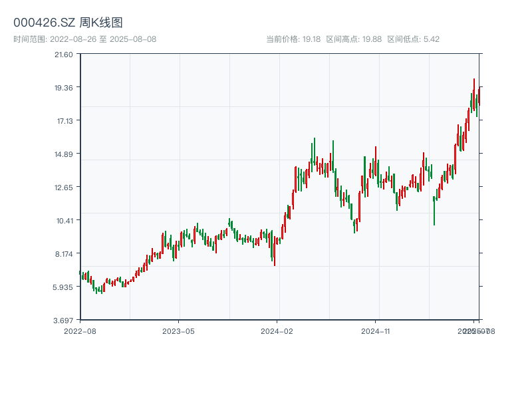The height and width of the screenshot is (399, 532).
Task: Click the 8.174 y-axis label
Action: [x=64, y=254]
